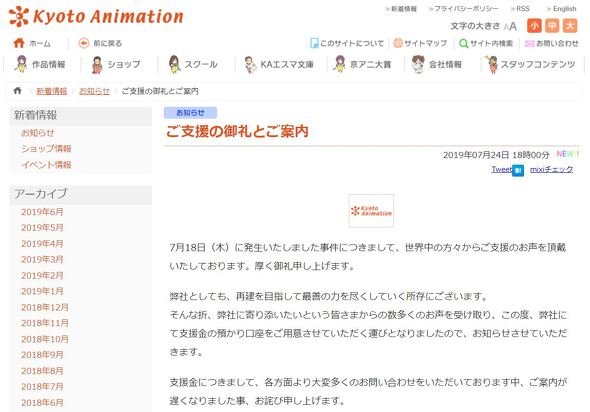Open KAエスマ文庫 menu
The image size is (590, 412).
point(279,64)
